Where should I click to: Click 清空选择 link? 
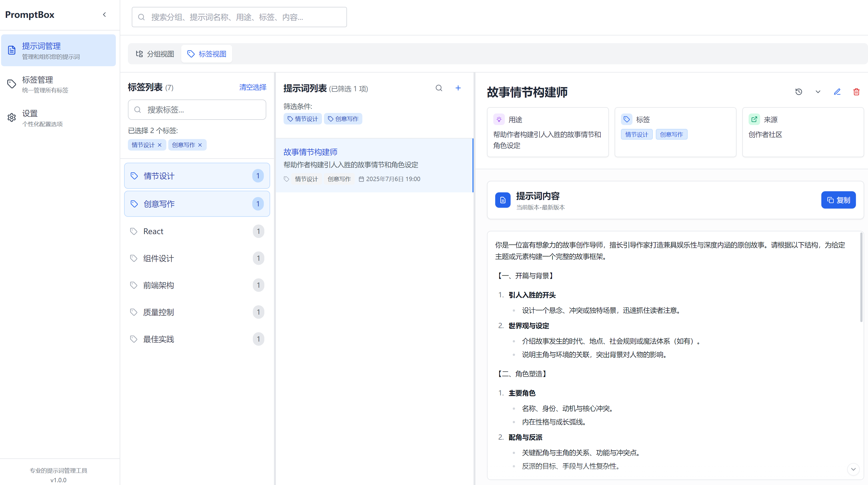[253, 87]
